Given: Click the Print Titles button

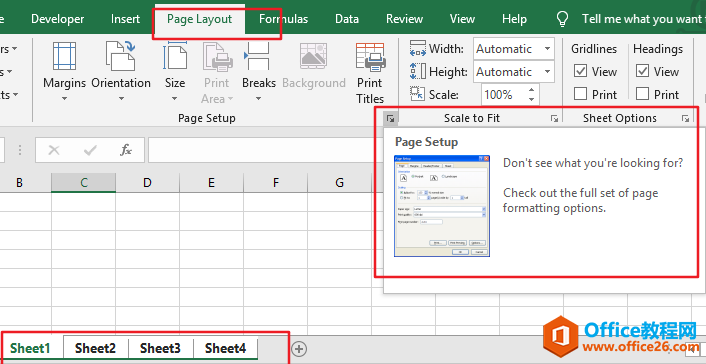Looking at the screenshot, I should (370, 73).
